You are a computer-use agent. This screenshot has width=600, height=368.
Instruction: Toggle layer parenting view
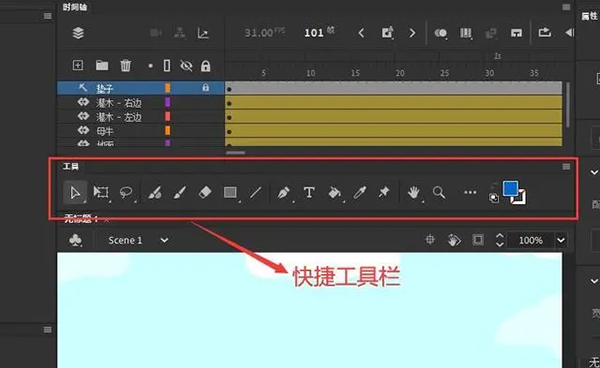(179, 33)
